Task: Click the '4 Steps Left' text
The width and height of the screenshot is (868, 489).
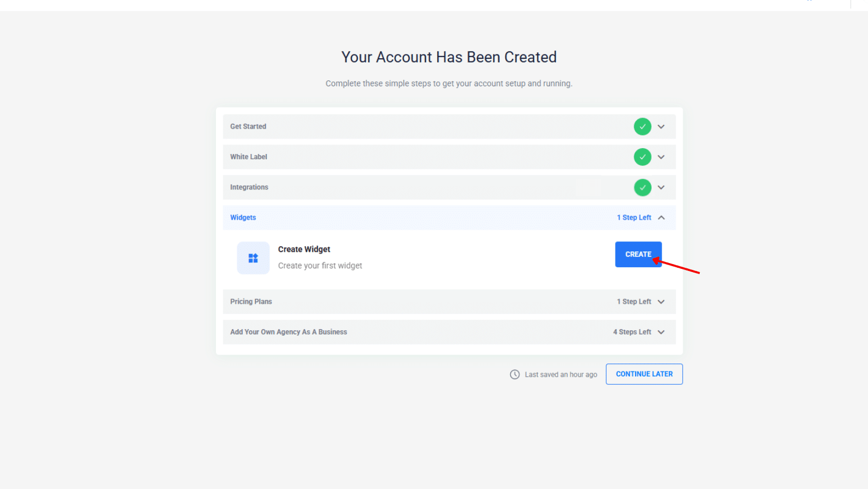Action: click(x=632, y=332)
